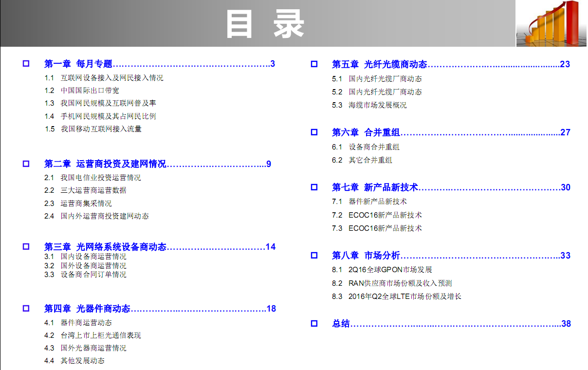Click the square bullet beside 第五章 光纤光缆商动态

[x=314, y=64]
